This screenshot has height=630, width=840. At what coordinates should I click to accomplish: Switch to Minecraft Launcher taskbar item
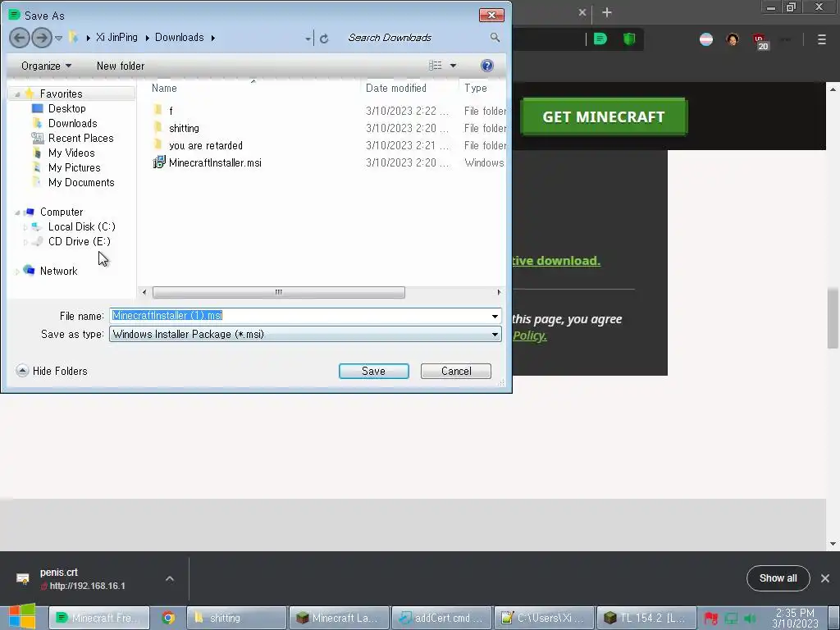click(339, 619)
